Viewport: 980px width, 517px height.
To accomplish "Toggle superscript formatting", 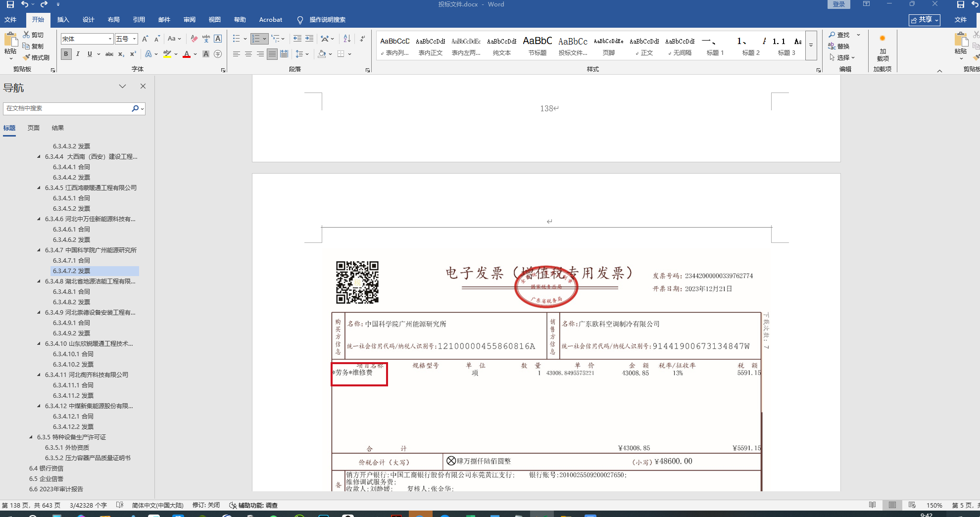I will (x=133, y=54).
